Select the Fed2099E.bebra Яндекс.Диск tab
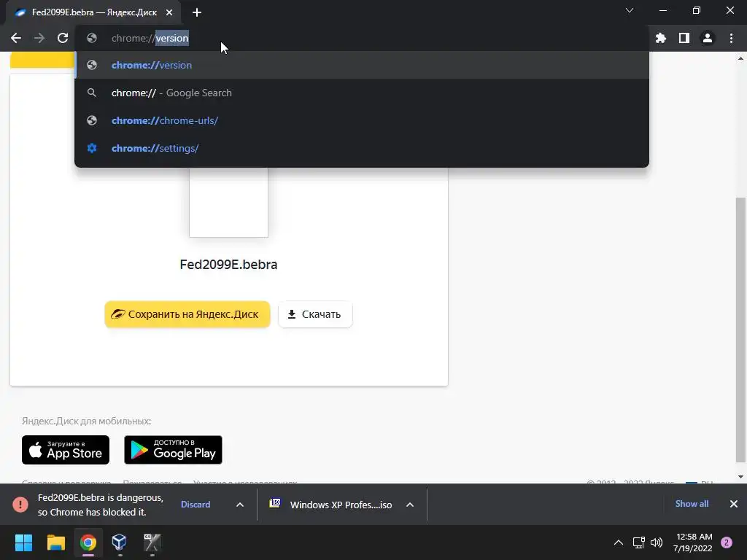Viewport: 747px width, 560px height. (x=93, y=12)
